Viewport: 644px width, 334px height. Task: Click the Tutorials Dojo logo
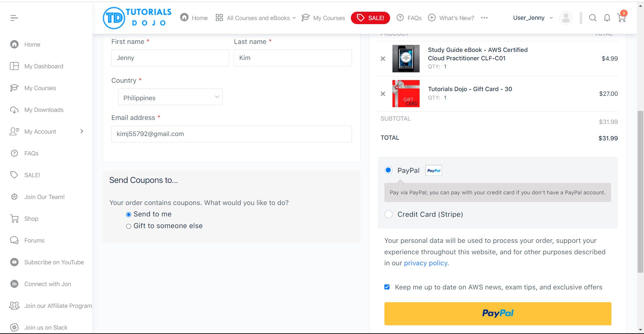point(137,18)
